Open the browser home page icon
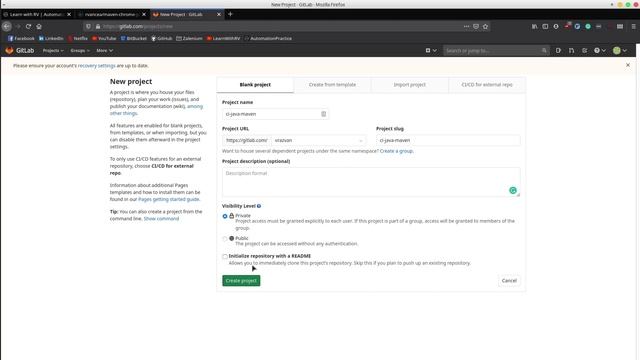The width and height of the screenshot is (640, 360). click(x=39, y=26)
